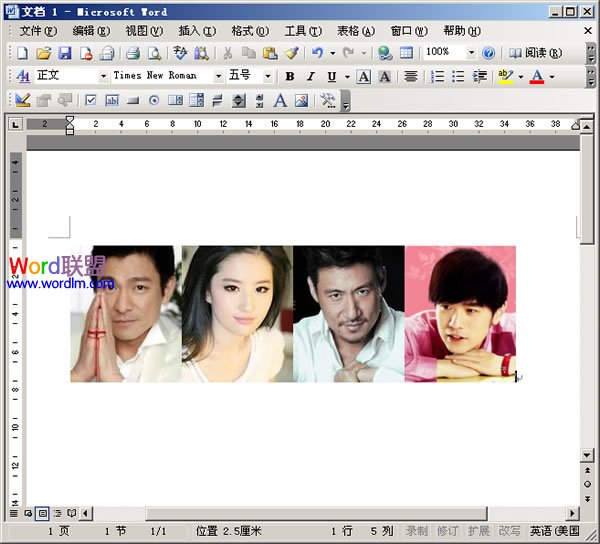The height and width of the screenshot is (544, 600).
Task: Open the 100% zoom dropdown
Action: point(470,53)
